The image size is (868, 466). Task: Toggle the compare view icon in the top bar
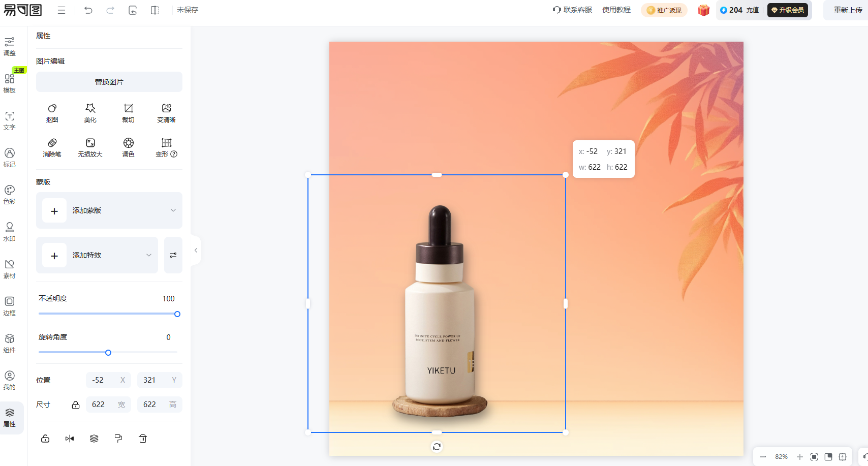tap(155, 10)
